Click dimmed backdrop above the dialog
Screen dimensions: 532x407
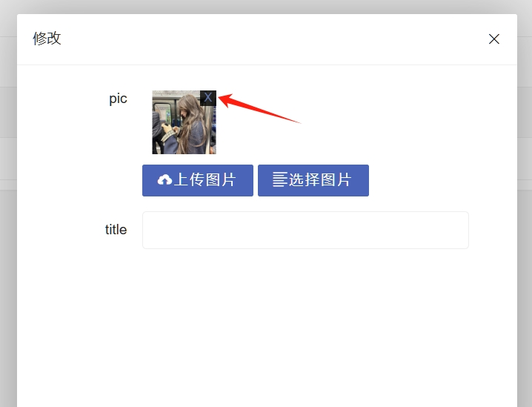[266, 7]
